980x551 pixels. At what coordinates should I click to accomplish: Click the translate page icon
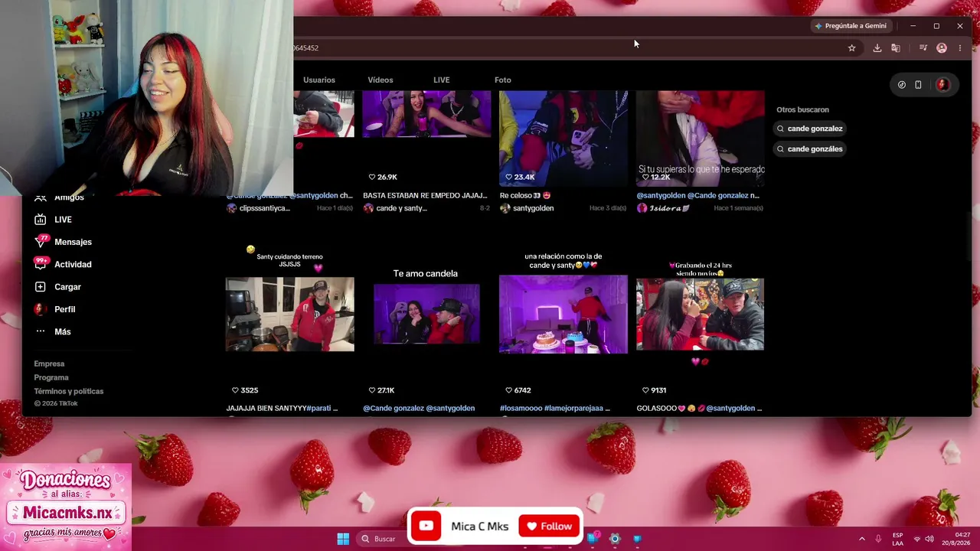(896, 48)
